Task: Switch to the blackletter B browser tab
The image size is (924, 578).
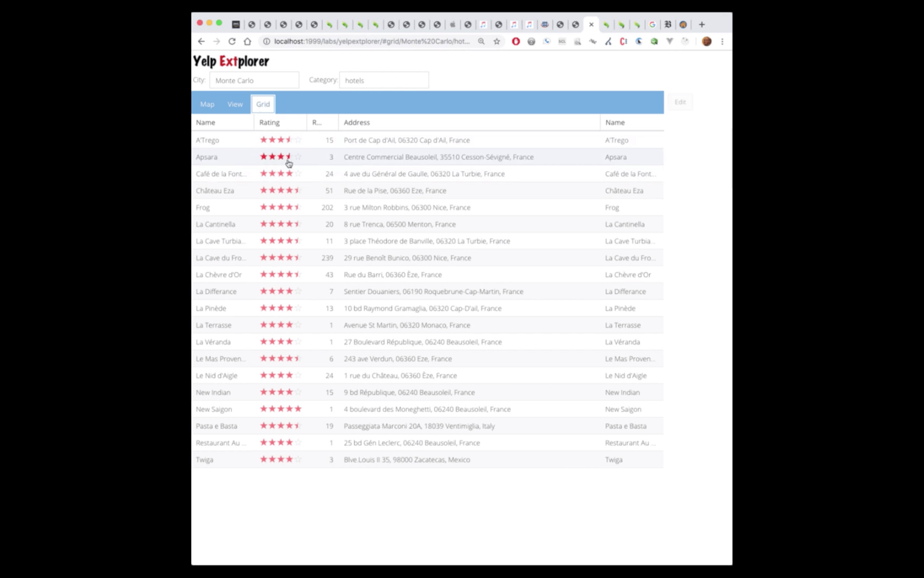Action: tap(668, 25)
